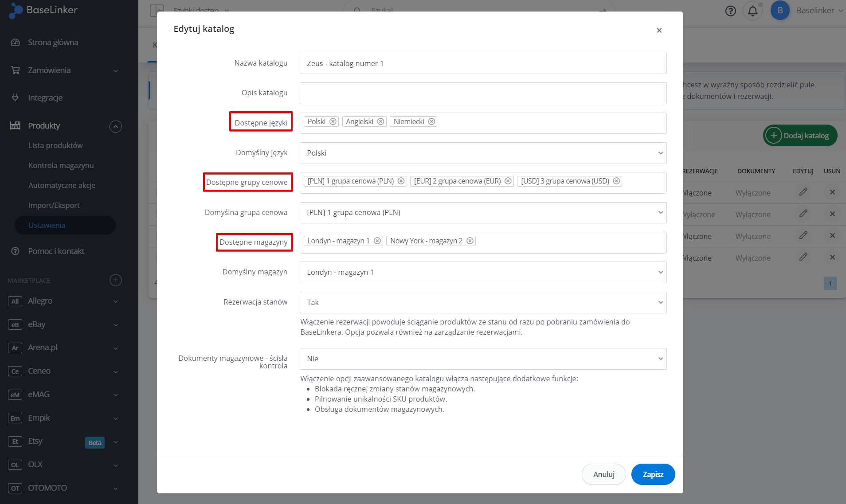
Task: Remove the Polski language tag
Action: pyautogui.click(x=333, y=121)
